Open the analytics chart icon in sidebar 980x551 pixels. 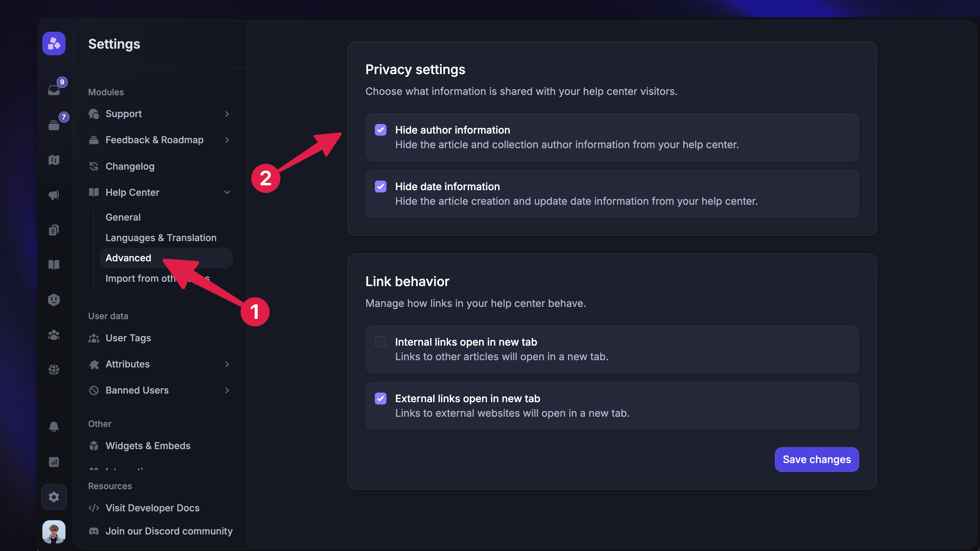pyautogui.click(x=54, y=462)
